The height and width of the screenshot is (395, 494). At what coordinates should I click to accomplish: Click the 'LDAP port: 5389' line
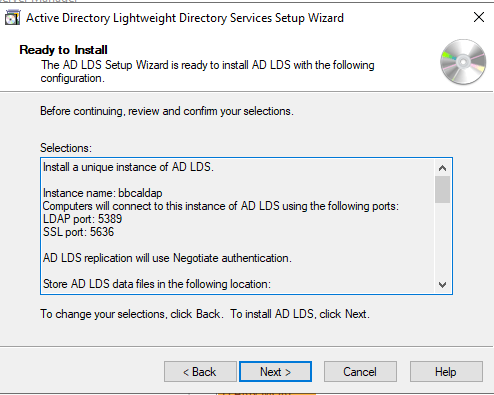point(82,219)
